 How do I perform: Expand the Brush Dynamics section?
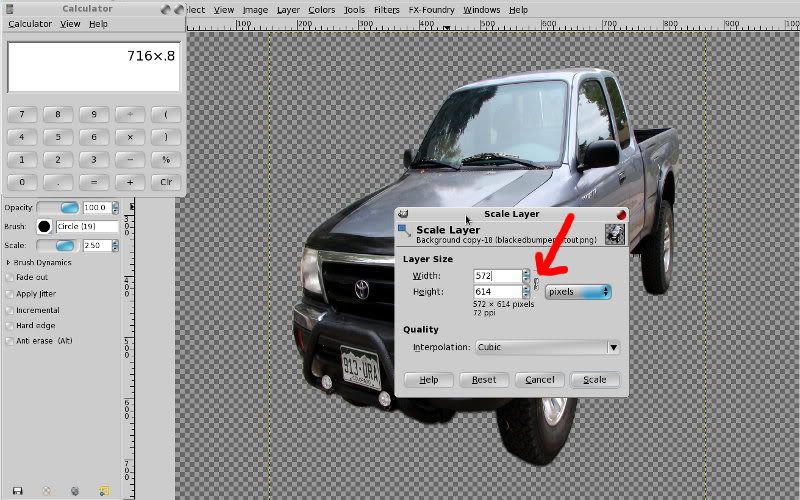point(9,262)
